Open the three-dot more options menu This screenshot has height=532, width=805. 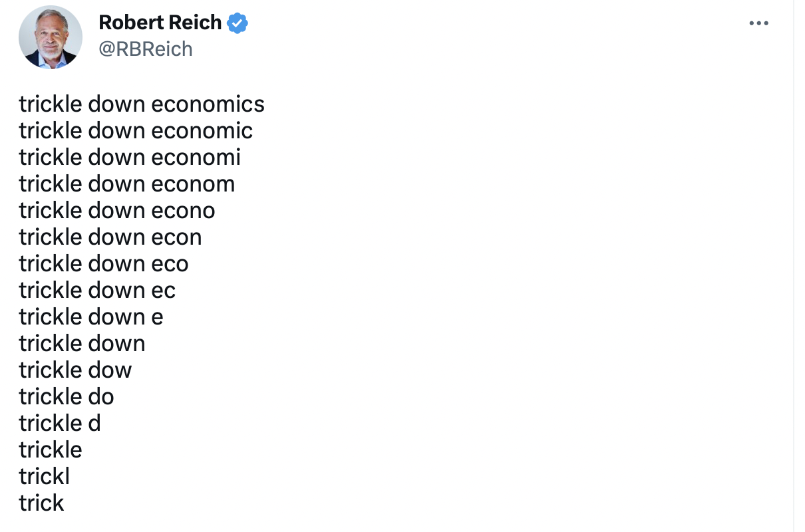[x=758, y=23]
